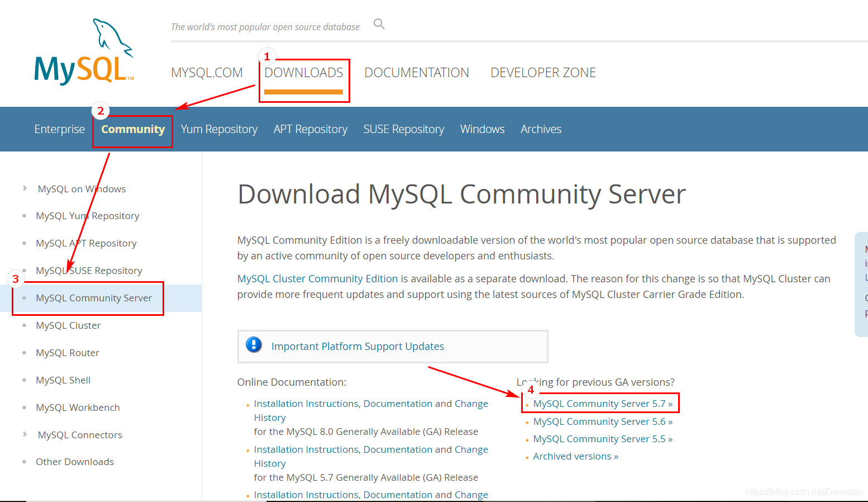Open the Archived versions link
This screenshot has height=502, width=868.
pyautogui.click(x=575, y=456)
